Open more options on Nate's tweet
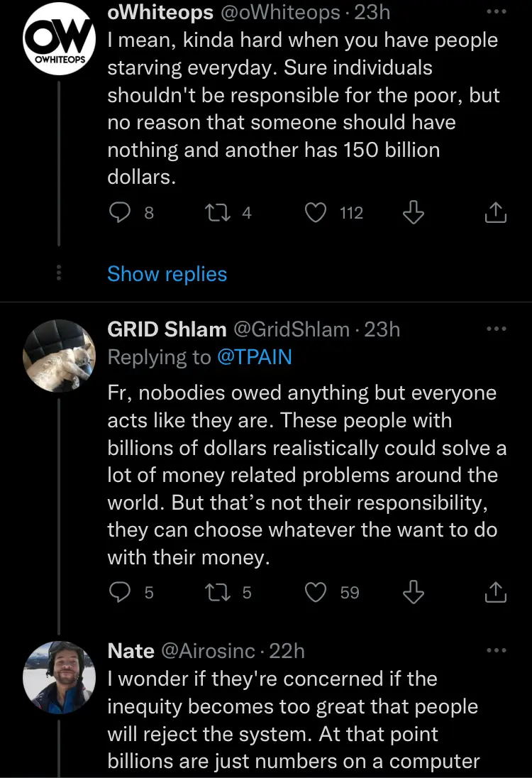The width and height of the screenshot is (532, 778). click(x=496, y=650)
